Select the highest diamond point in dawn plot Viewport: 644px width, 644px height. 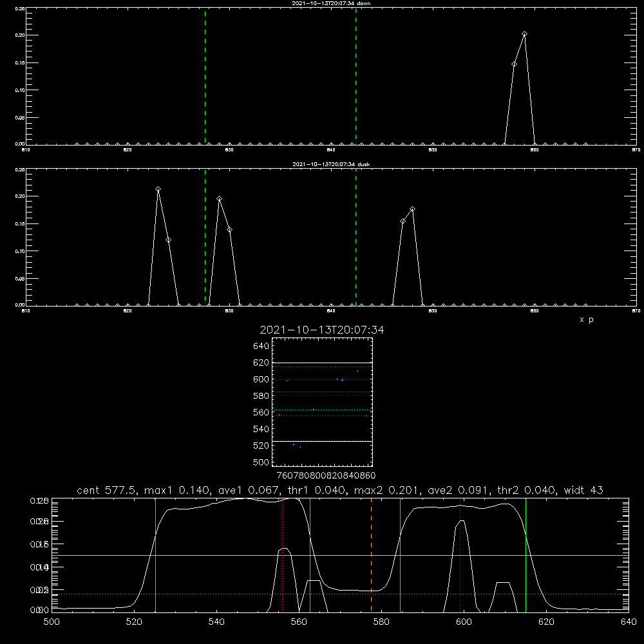click(524, 34)
